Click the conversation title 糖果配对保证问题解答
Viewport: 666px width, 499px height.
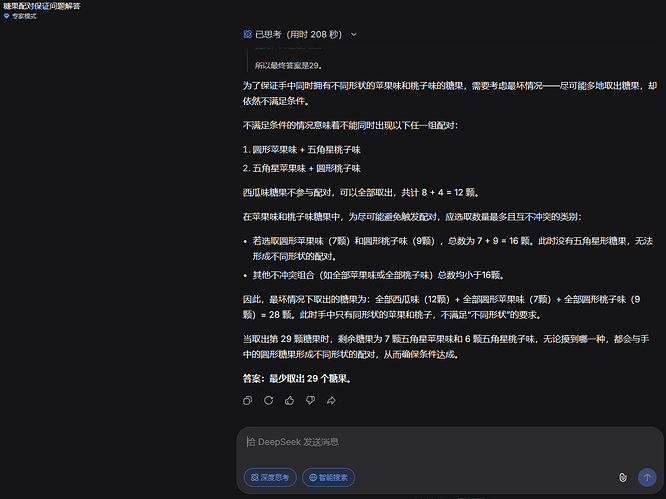tap(42, 6)
